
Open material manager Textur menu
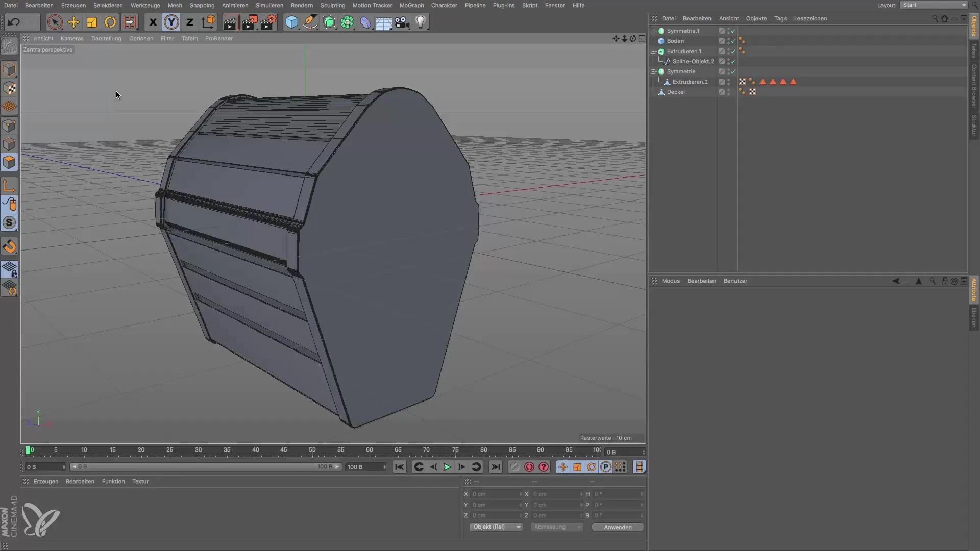tap(140, 481)
